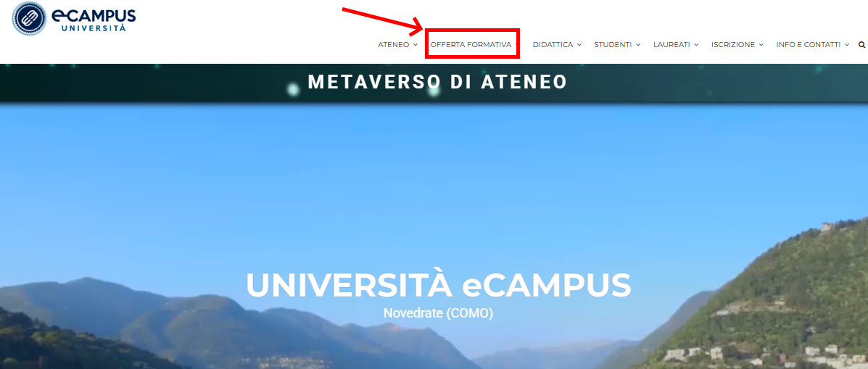Click the eCampus circular logo emblem
This screenshot has height=369, width=868.
tap(29, 18)
